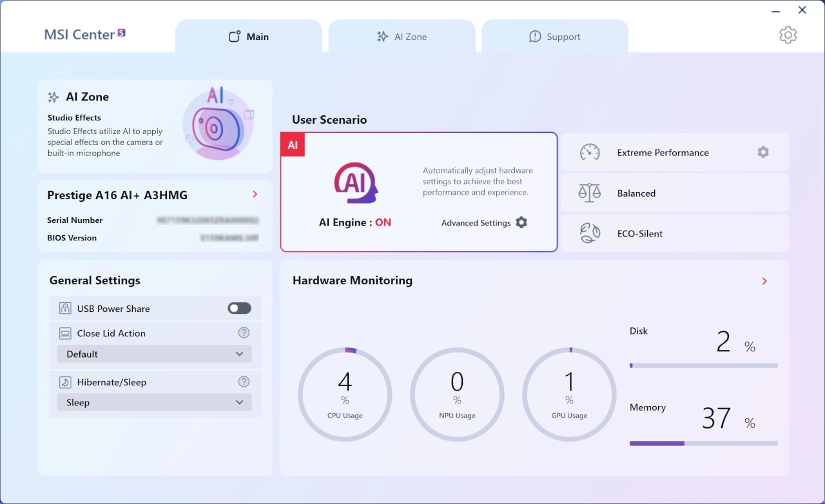This screenshot has width=825, height=504.
Task: Click the AI Zone camera illustration
Action: pyautogui.click(x=218, y=124)
